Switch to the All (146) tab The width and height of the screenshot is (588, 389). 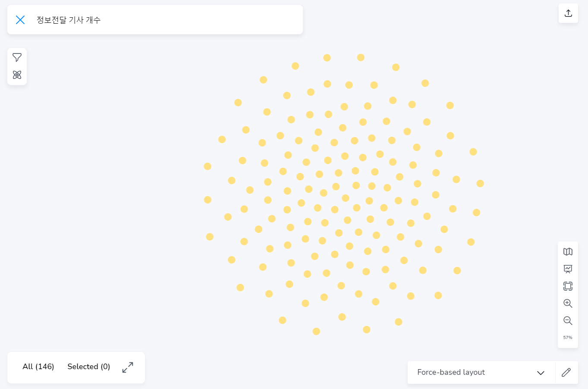click(38, 367)
